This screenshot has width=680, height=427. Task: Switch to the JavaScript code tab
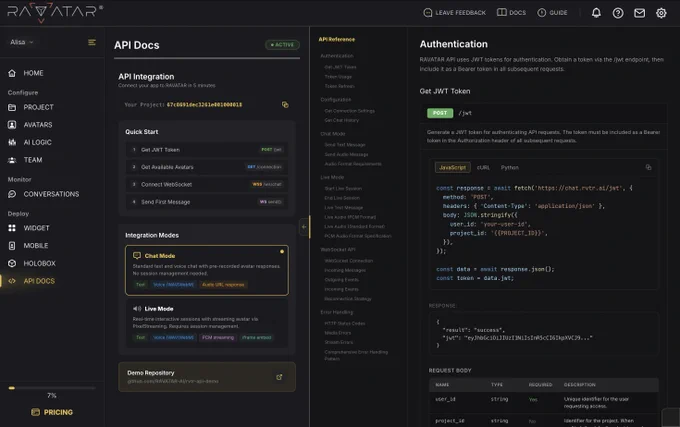[452, 167]
